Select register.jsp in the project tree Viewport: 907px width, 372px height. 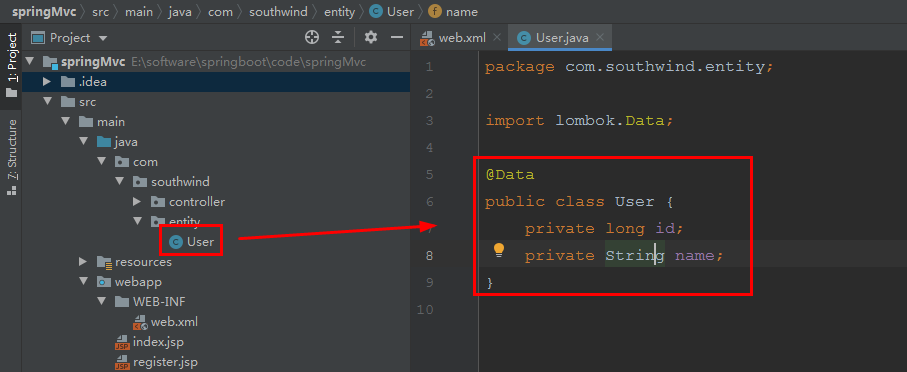point(156,362)
